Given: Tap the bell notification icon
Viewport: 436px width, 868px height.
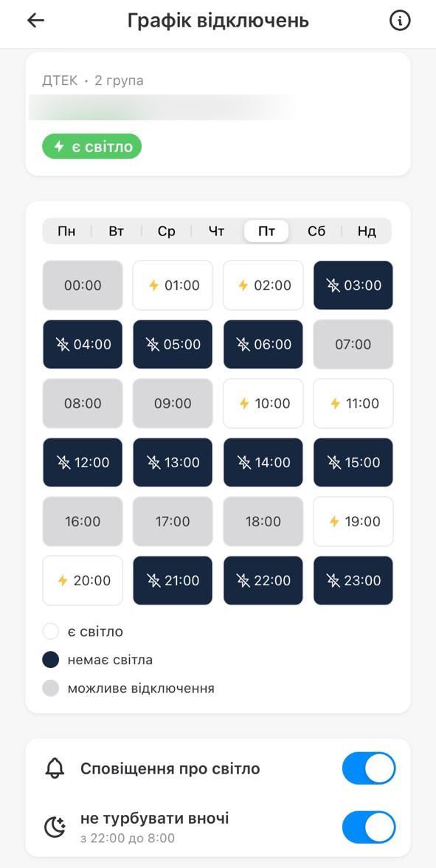Looking at the screenshot, I should (55, 768).
